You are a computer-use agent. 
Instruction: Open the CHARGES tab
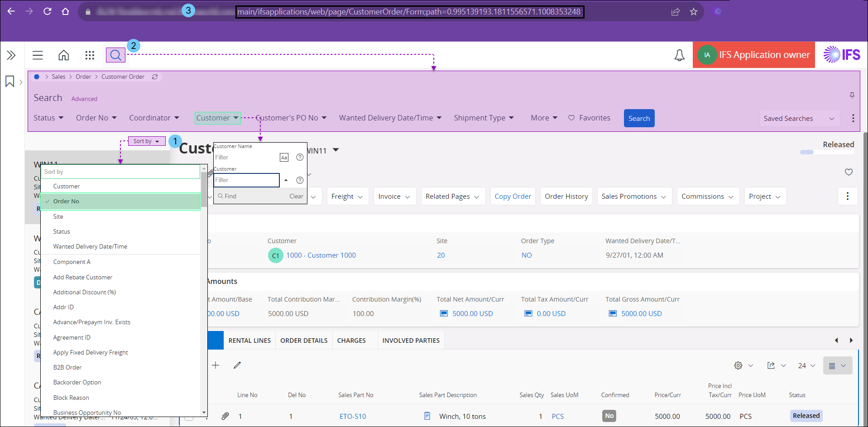[x=351, y=341]
